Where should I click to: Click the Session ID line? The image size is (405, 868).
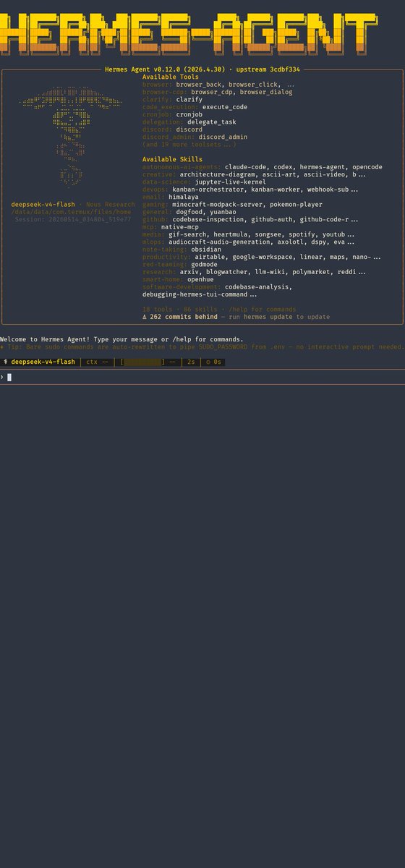pos(72,219)
